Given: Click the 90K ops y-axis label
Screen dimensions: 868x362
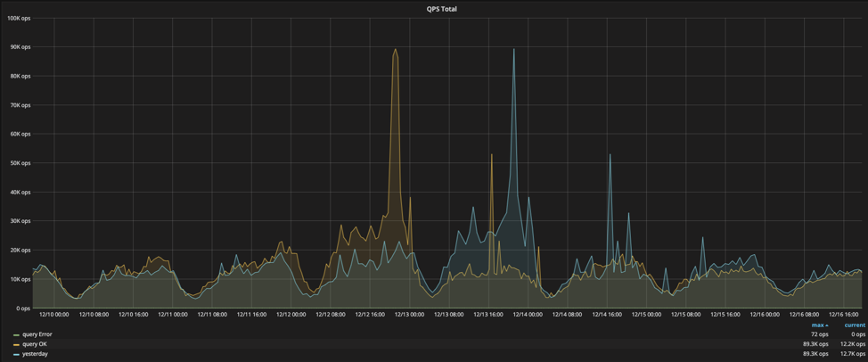Looking at the screenshot, I should [x=20, y=47].
